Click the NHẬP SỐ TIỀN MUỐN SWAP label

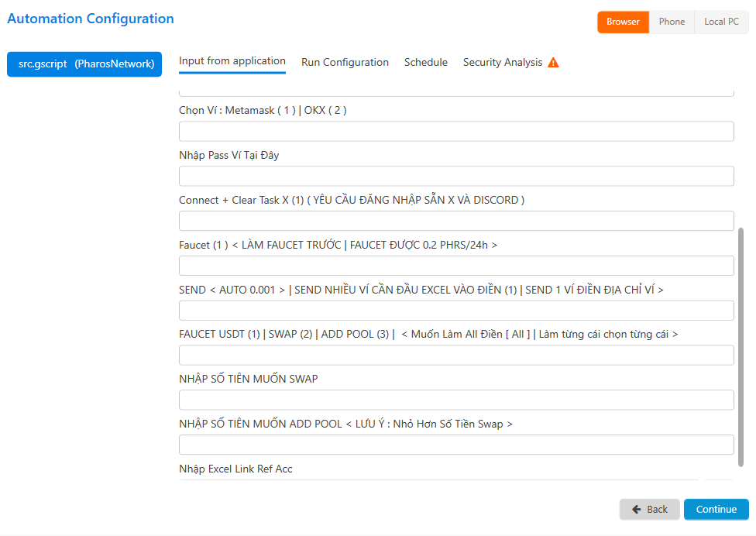(249, 379)
